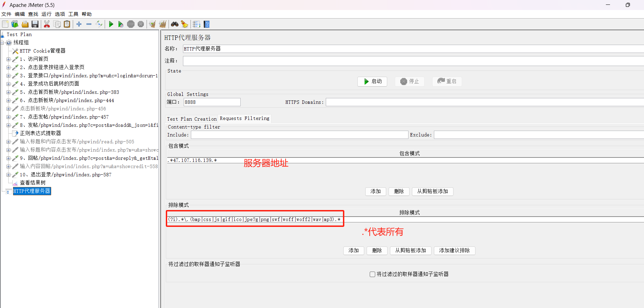644x308 pixels.
Task: Click the Clear broom icon
Action: click(x=152, y=24)
